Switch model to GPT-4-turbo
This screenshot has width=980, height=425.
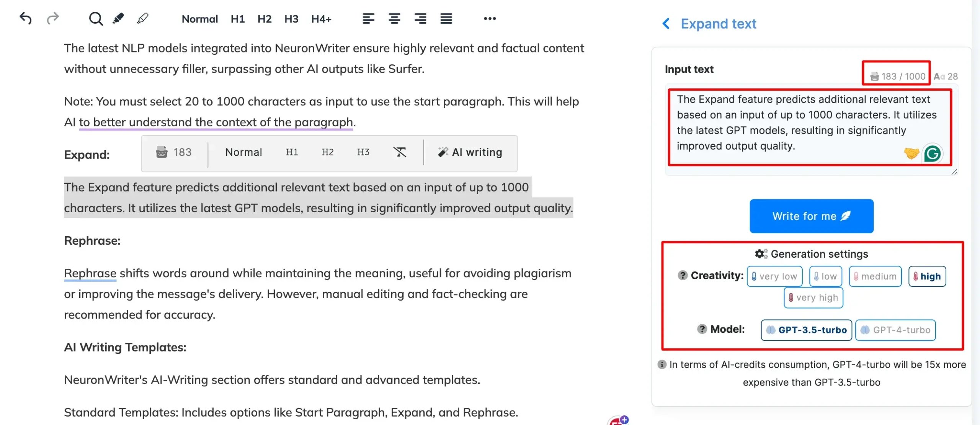tap(895, 330)
